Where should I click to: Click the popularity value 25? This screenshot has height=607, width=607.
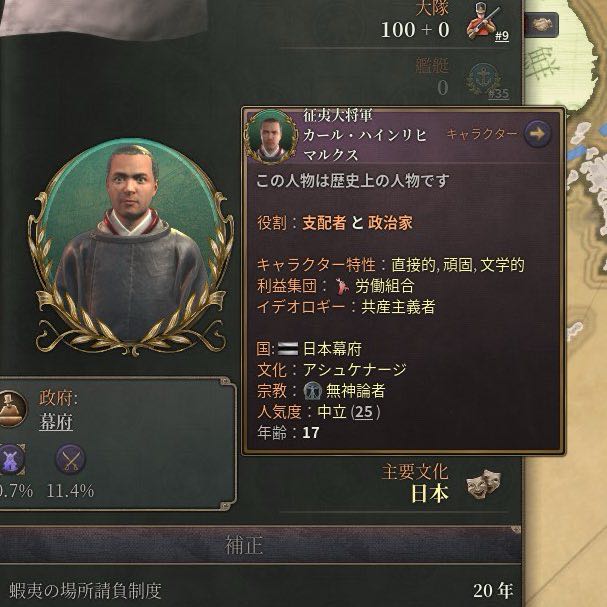pos(364,412)
